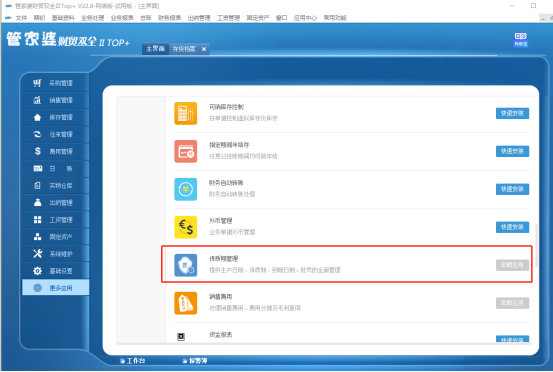Screen dimensions: 553x372
Task: Open the 财务报表 menu
Action: click(x=169, y=18)
